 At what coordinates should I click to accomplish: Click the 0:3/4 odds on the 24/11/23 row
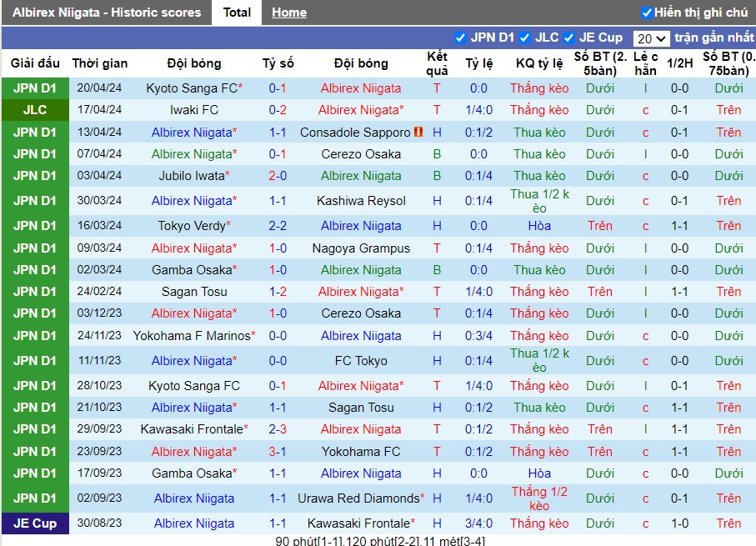pyautogui.click(x=478, y=336)
